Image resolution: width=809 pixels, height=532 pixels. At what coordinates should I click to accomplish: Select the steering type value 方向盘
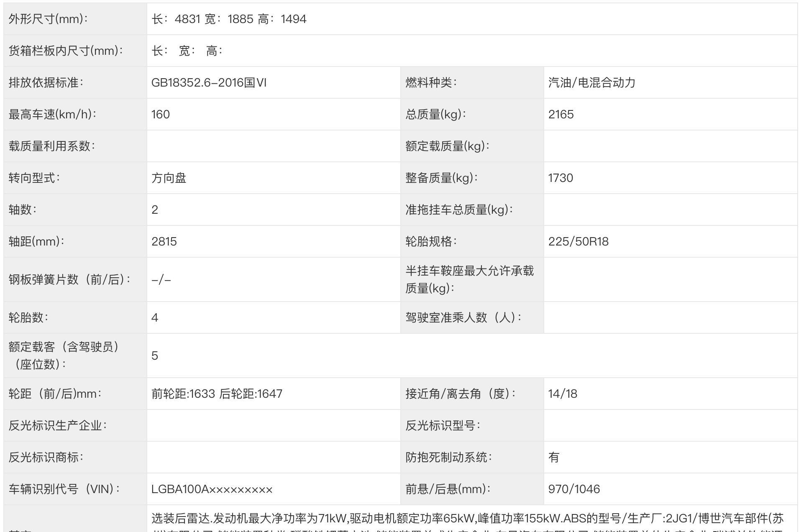pos(169,178)
